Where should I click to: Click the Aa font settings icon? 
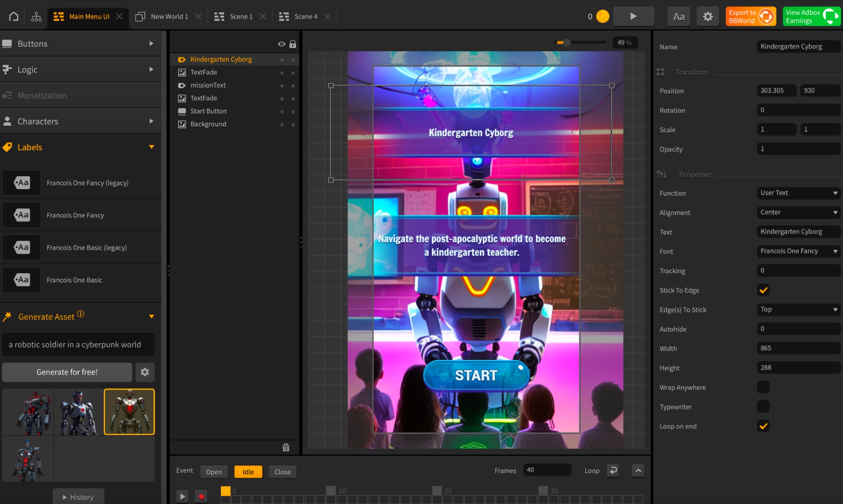679,16
